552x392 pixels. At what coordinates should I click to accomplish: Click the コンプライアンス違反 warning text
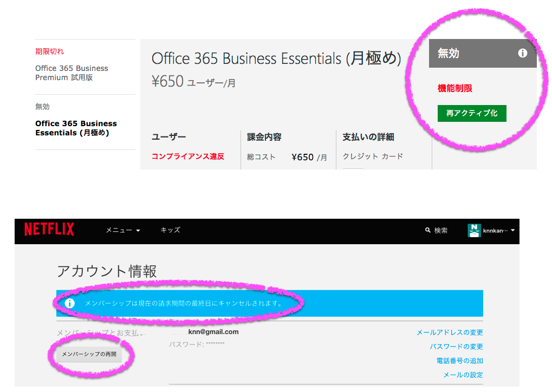187,156
